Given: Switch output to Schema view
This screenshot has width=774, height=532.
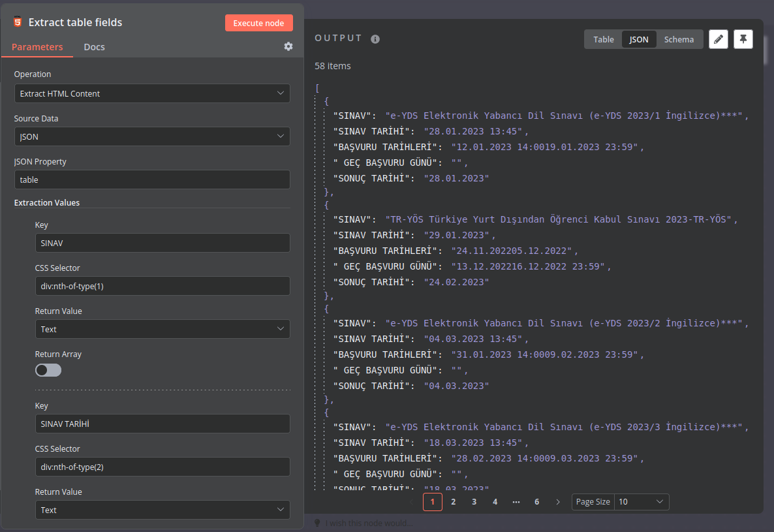Looking at the screenshot, I should coord(679,39).
